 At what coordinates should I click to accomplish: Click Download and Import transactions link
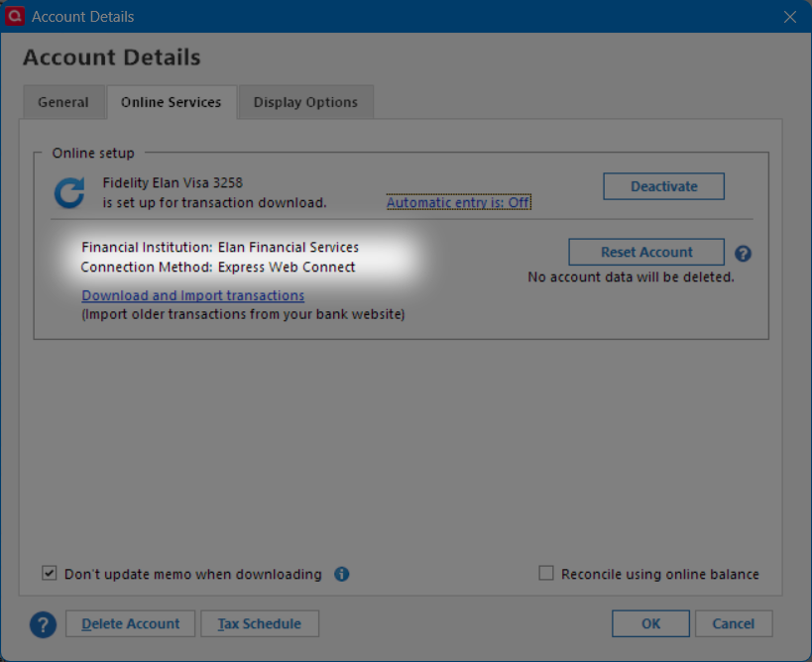(192, 295)
